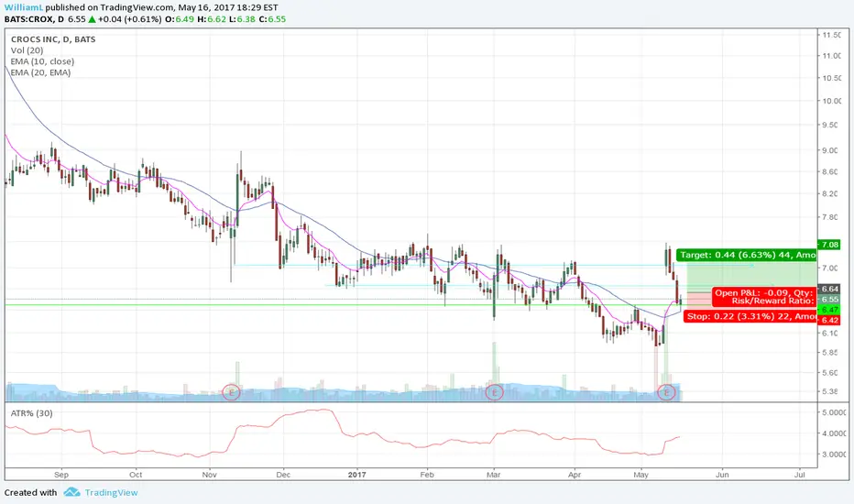This screenshot has height=504, width=854.
Task: Click the 2017 label on time axis
Action: [357, 475]
